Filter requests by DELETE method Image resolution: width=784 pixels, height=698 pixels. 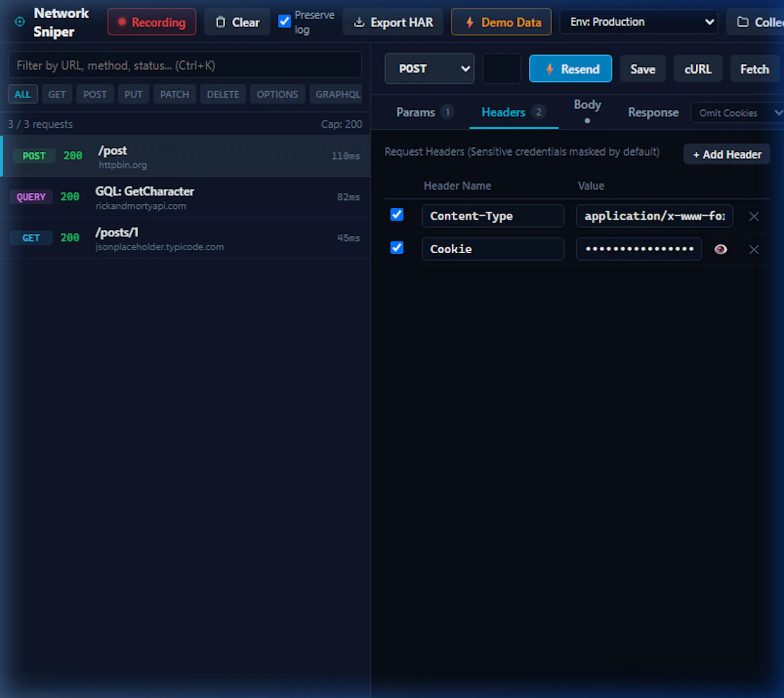(223, 94)
